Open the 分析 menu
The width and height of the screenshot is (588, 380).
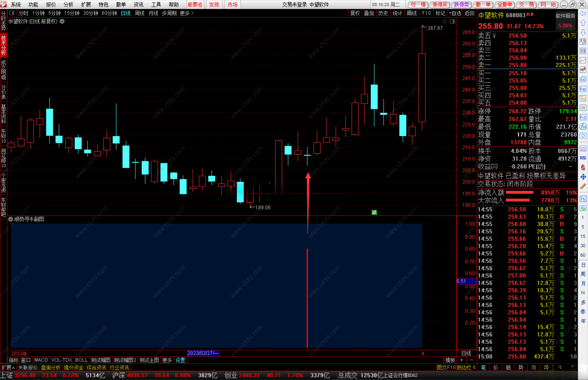68,4
